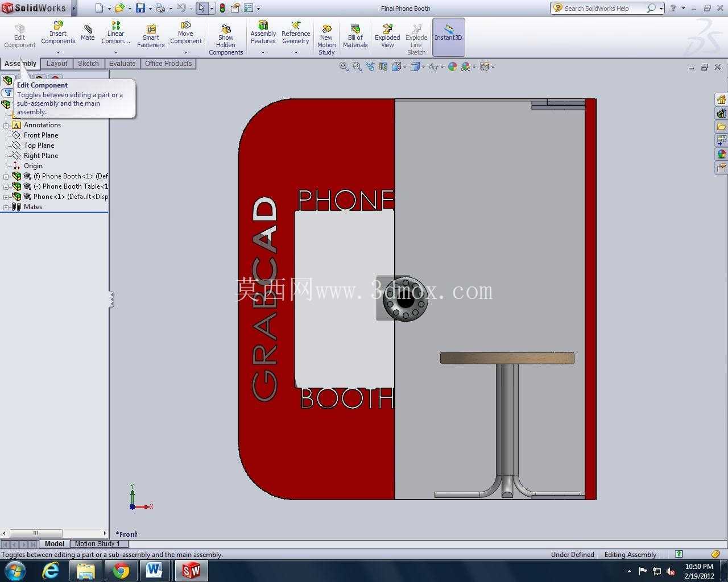Screen dimensions: 728x582
Task: Click Reference Geometry tool
Action: (x=296, y=33)
